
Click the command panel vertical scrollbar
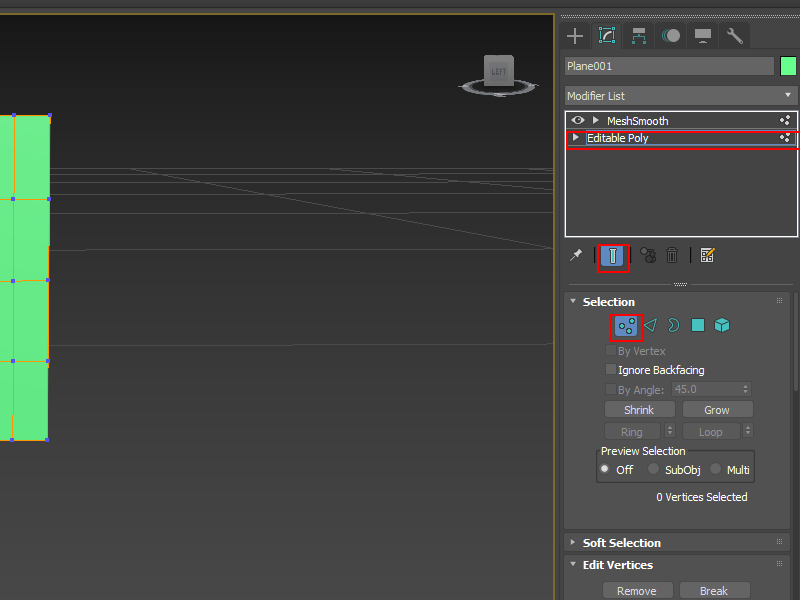(796, 342)
